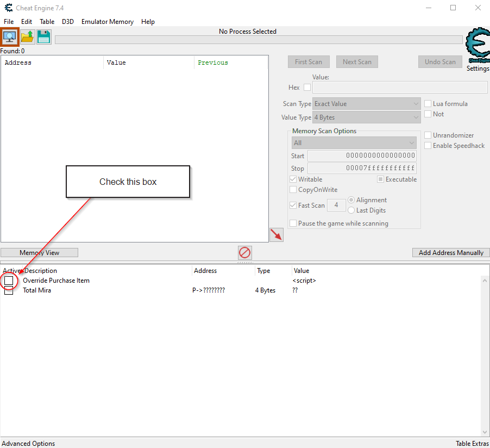The image size is (490, 448).
Task: Click the 4 Bytes type cell
Action: tap(265, 290)
